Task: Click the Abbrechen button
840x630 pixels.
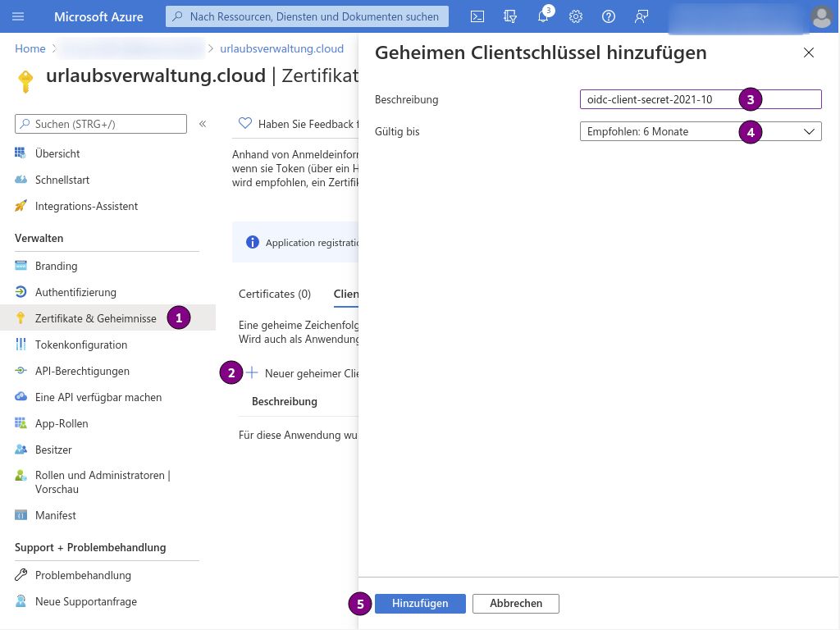Action: [x=516, y=603]
